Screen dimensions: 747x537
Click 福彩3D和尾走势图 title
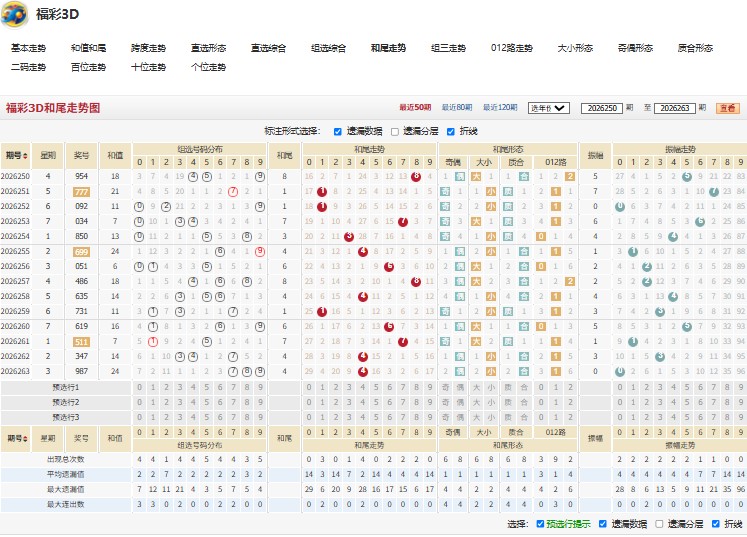(x=53, y=108)
